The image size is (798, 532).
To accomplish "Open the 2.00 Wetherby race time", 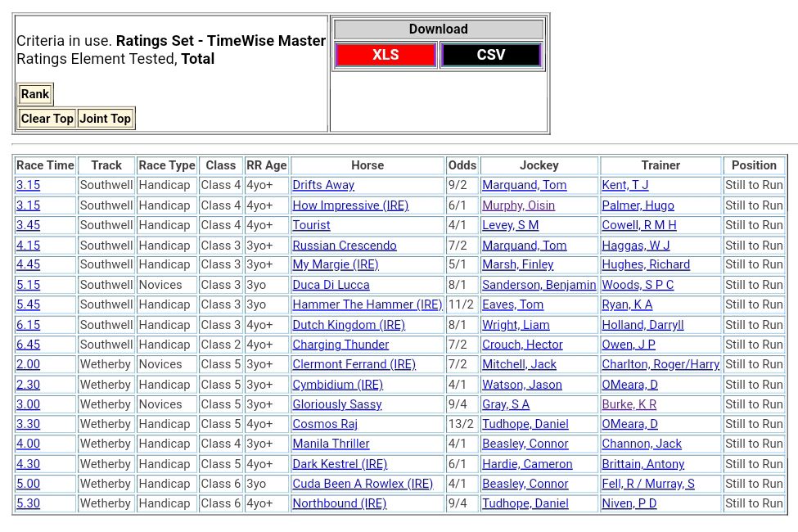I will 28,364.
